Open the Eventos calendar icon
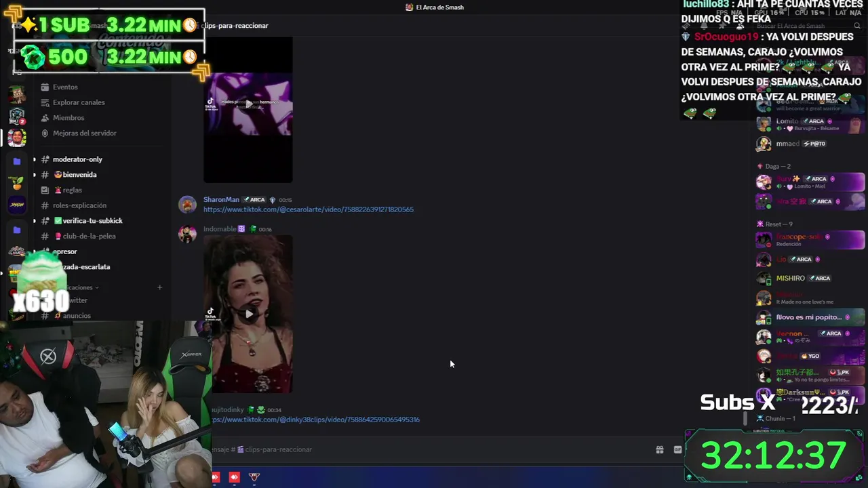Screen dimensions: 868x488 click(45, 87)
